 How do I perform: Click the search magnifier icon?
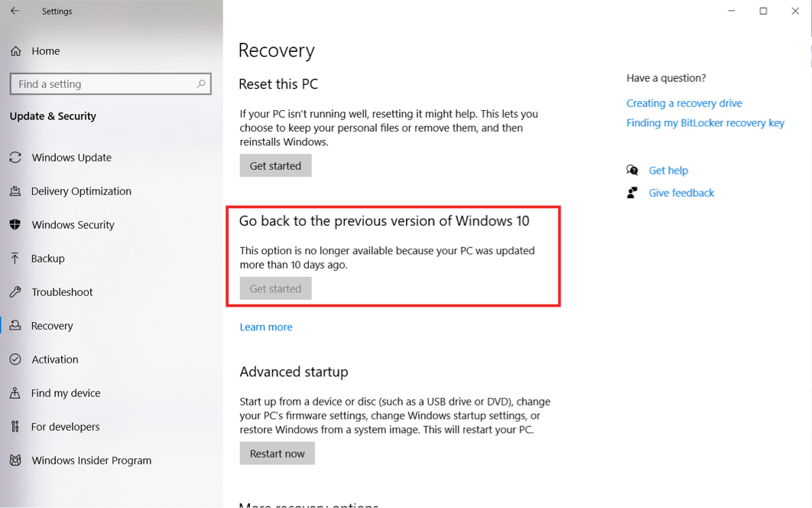tap(201, 84)
